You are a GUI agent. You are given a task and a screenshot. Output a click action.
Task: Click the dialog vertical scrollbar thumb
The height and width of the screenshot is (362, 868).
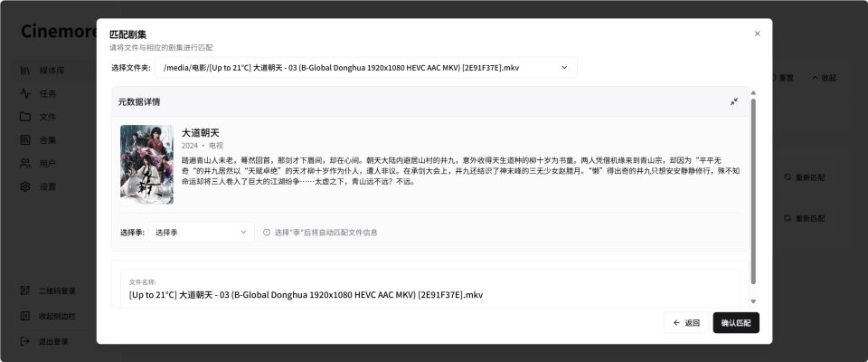pyautogui.click(x=753, y=193)
